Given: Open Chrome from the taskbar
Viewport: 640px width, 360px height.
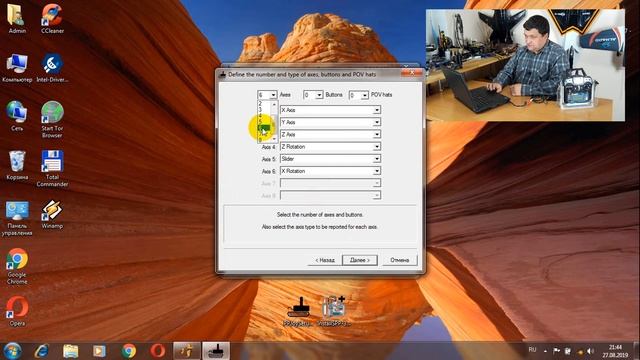Looking at the screenshot, I should 129,351.
